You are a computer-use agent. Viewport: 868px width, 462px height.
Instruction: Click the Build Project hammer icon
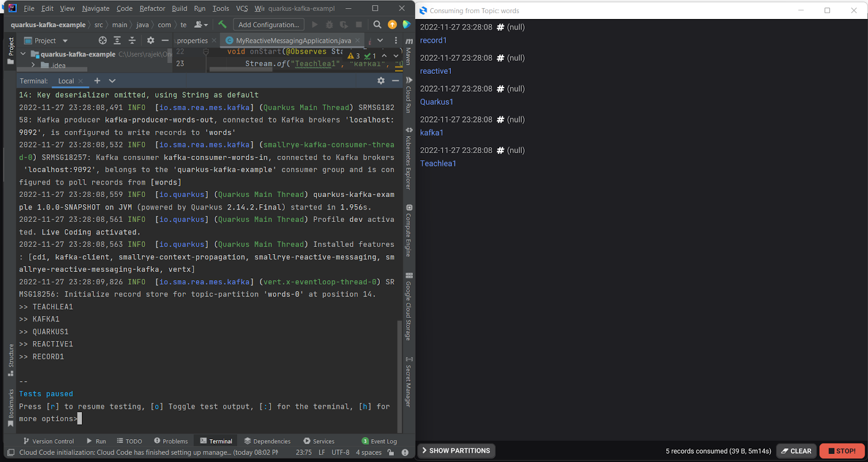pyautogui.click(x=222, y=24)
